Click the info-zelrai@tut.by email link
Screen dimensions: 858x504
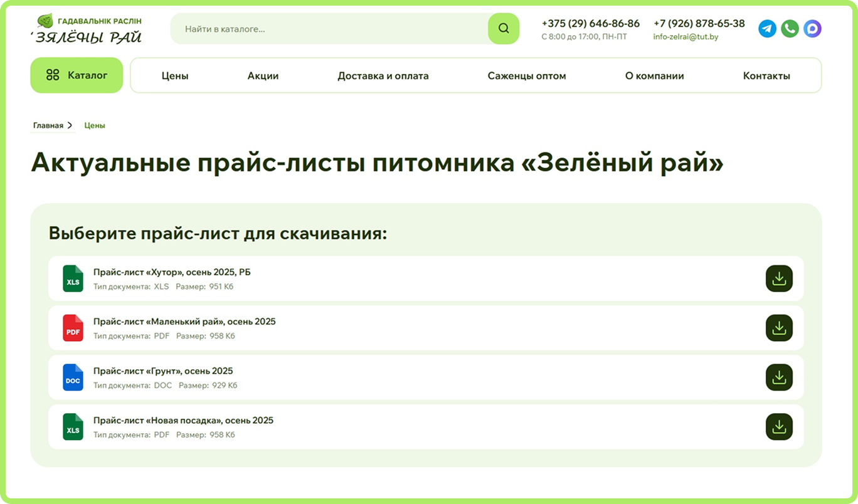coord(686,37)
